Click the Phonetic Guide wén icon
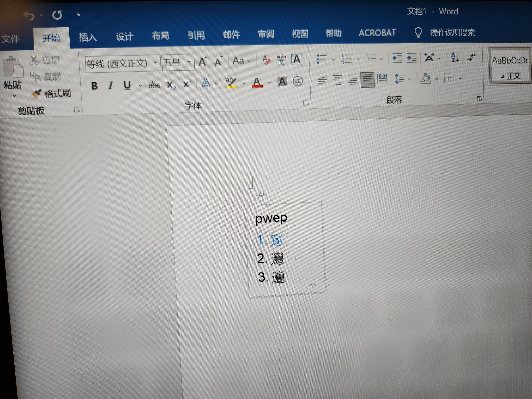This screenshot has height=399, width=532. click(281, 60)
